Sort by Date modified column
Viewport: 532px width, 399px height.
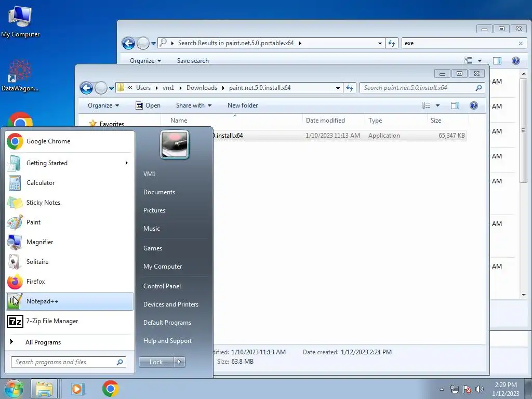pyautogui.click(x=334, y=121)
